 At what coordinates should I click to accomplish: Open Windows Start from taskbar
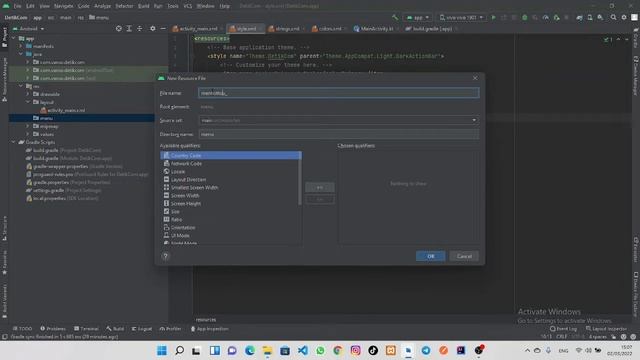[162, 350]
